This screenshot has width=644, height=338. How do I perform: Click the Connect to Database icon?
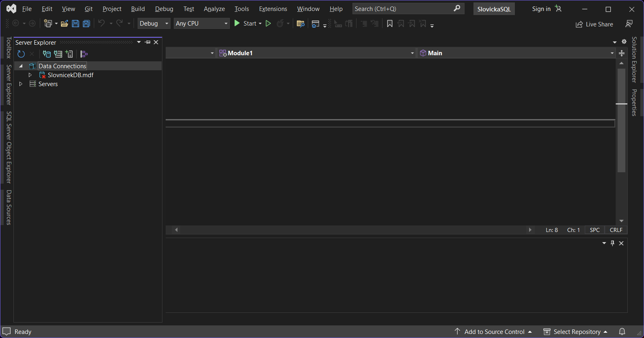[x=47, y=54]
